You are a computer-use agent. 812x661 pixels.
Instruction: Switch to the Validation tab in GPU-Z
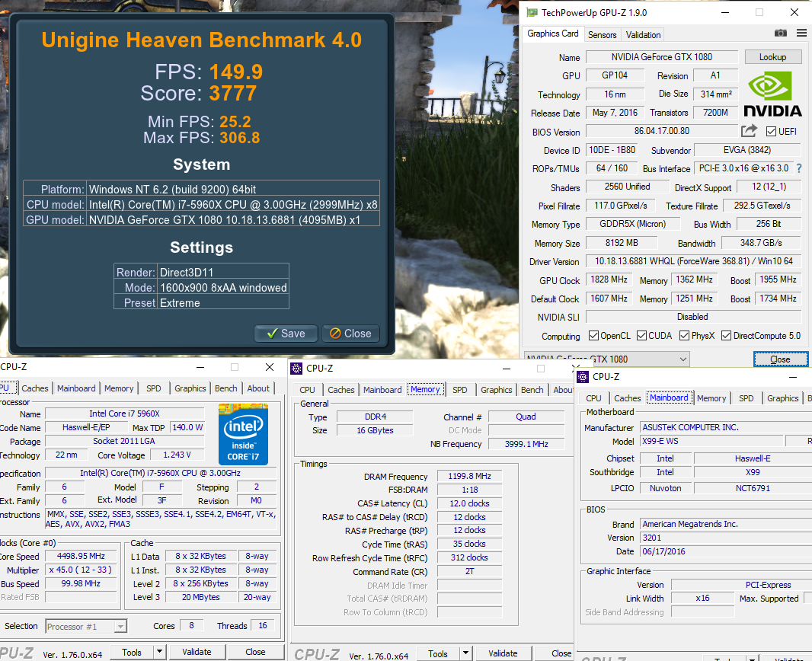coord(643,35)
